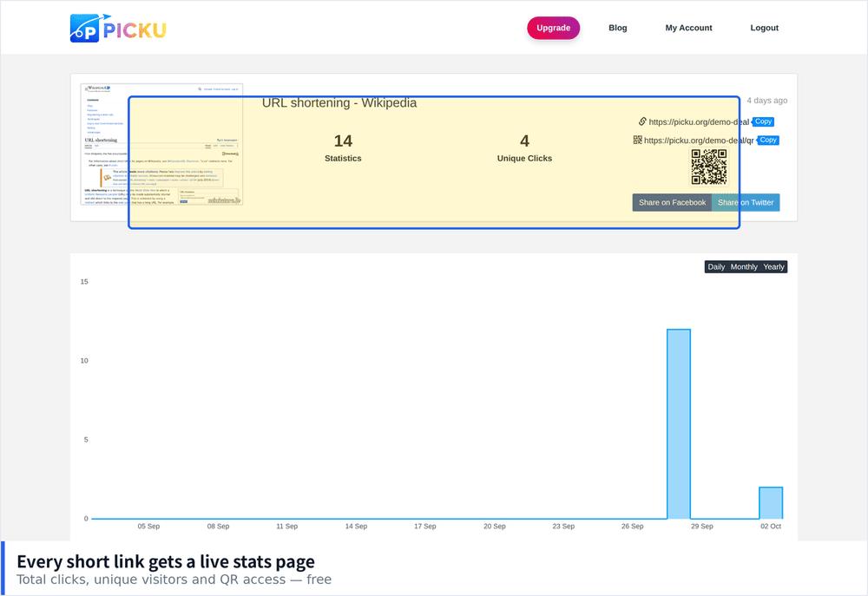Viewport: 868px width, 596px height.
Task: Copy the demo-deal short link
Action: (x=763, y=121)
